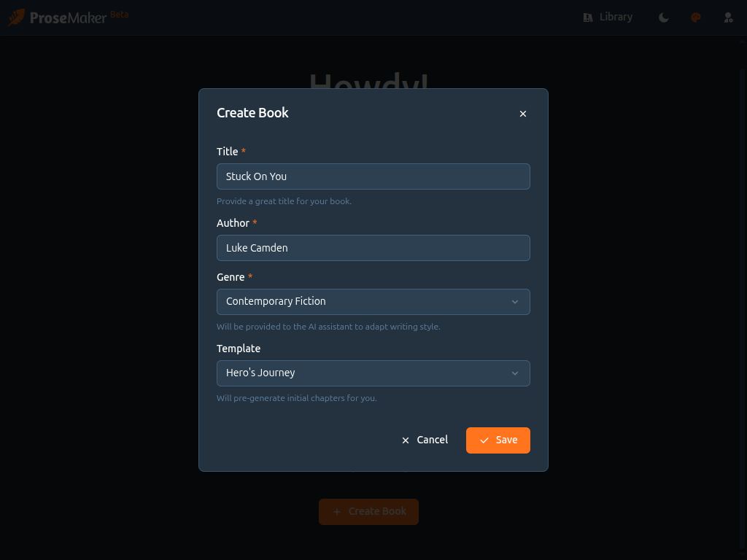The width and height of the screenshot is (747, 560).
Task: Click the books icon beside Library
Action: pos(588,17)
